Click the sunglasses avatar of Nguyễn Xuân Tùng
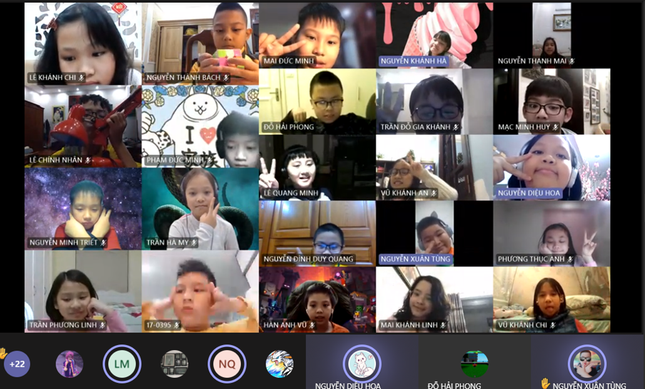645x389 pixels. pos(587,364)
